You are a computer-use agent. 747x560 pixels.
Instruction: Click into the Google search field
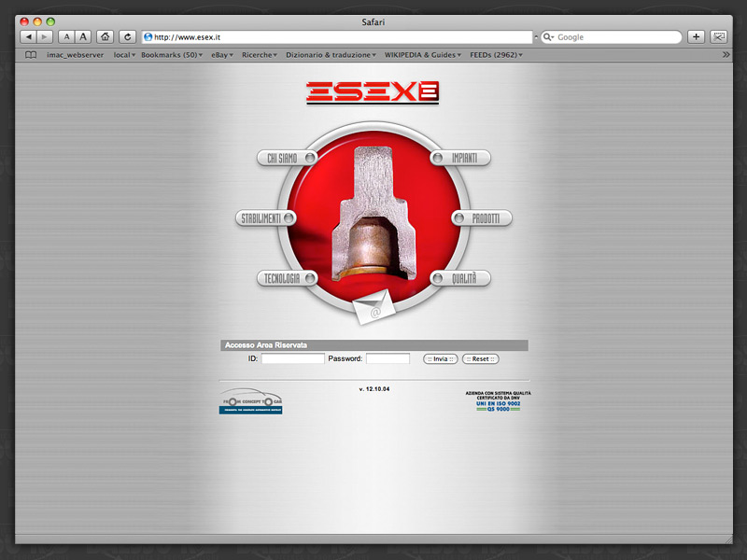coord(617,36)
